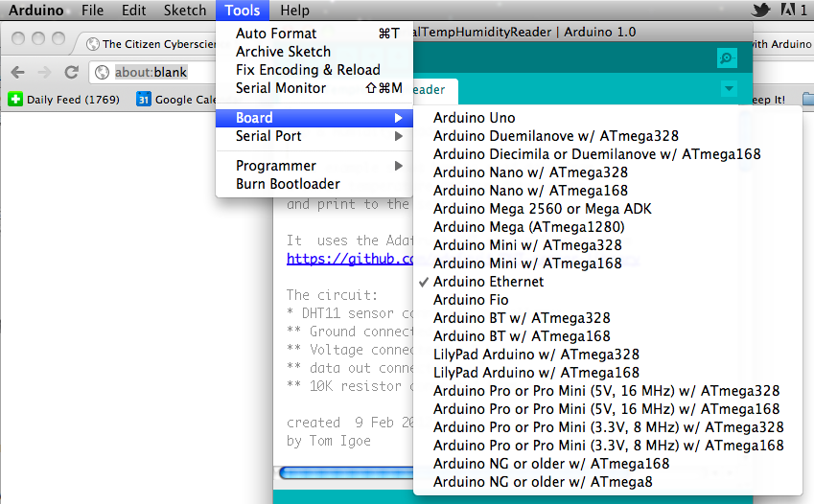Select Arduino Fio board

tap(608, 300)
